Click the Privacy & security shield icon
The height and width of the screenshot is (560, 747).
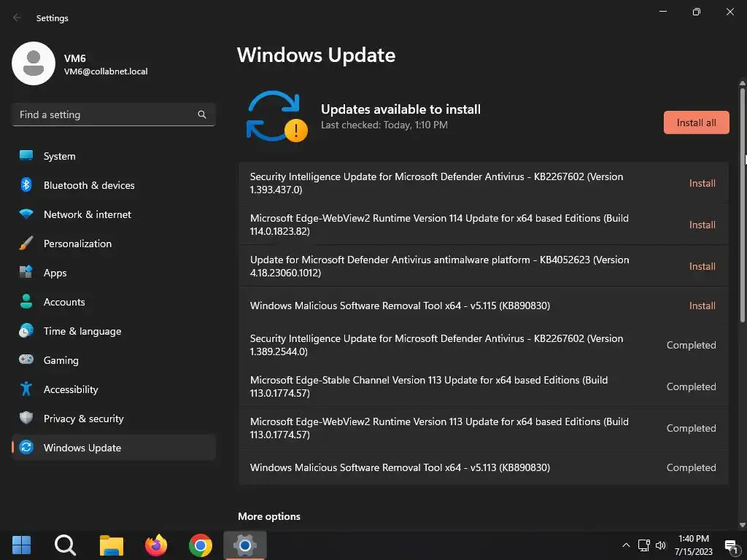coord(26,418)
